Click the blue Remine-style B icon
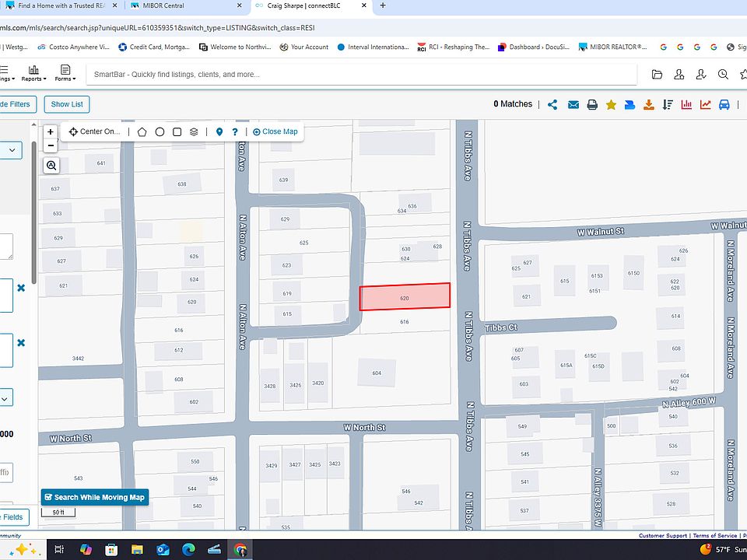The height and width of the screenshot is (560, 747). point(630,105)
